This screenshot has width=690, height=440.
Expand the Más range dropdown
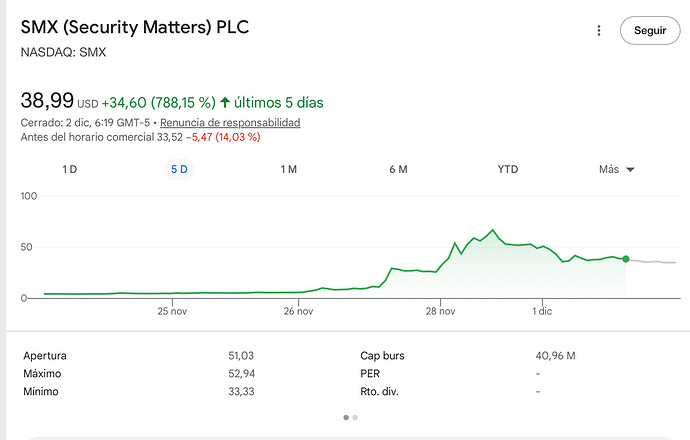click(617, 169)
